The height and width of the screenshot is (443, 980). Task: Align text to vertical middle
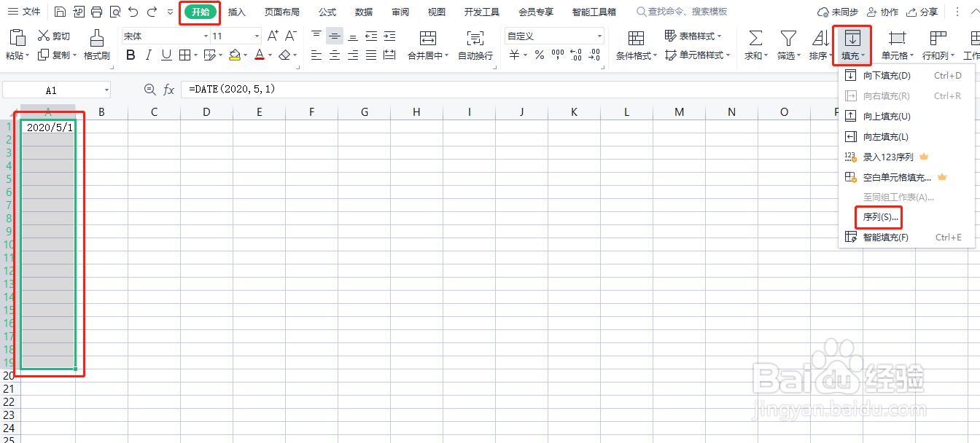tap(335, 36)
